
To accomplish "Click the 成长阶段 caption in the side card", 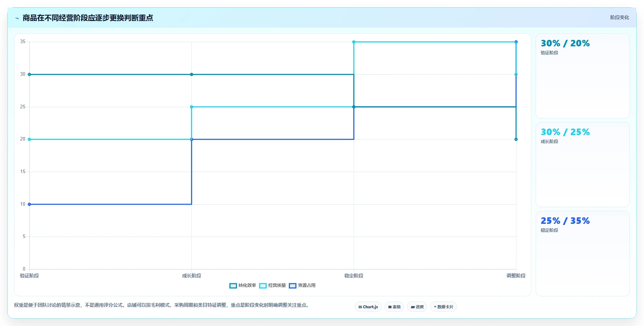I will (549, 142).
